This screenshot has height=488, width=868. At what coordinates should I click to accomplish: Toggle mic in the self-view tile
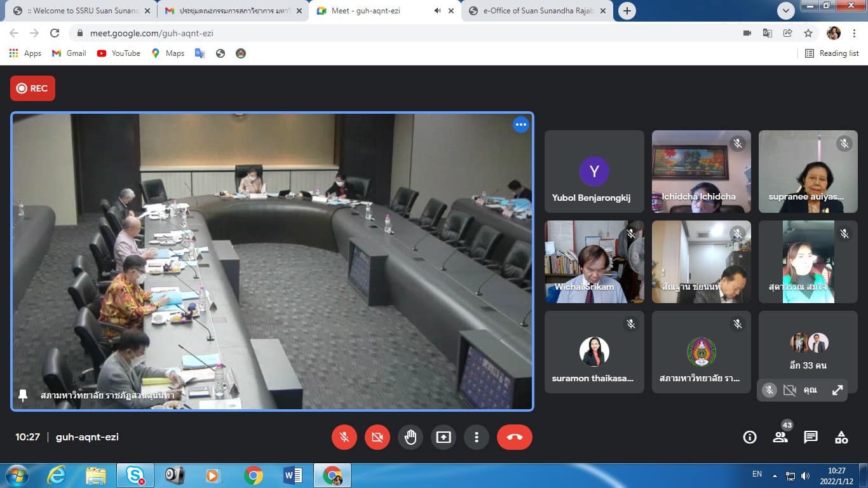point(769,390)
